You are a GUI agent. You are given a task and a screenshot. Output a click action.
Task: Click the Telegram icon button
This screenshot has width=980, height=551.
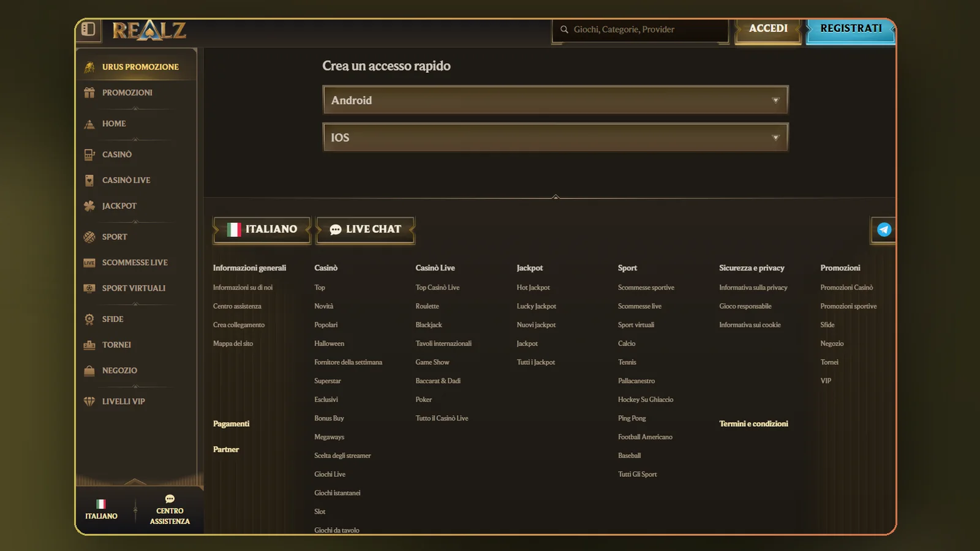pyautogui.click(x=883, y=230)
